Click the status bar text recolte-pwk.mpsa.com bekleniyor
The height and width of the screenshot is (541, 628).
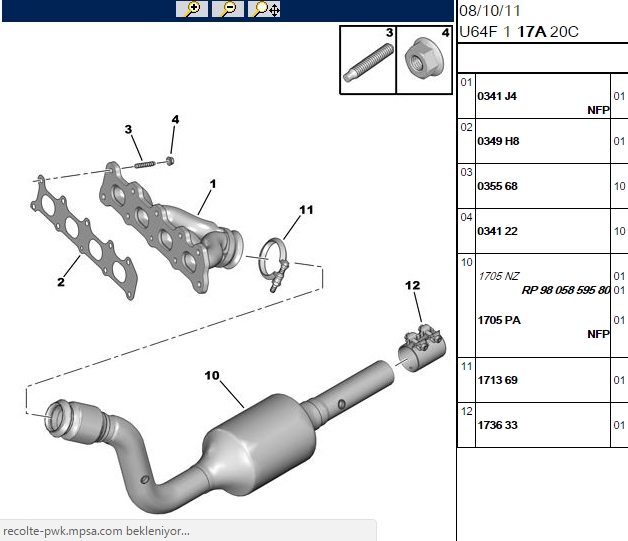[96, 531]
